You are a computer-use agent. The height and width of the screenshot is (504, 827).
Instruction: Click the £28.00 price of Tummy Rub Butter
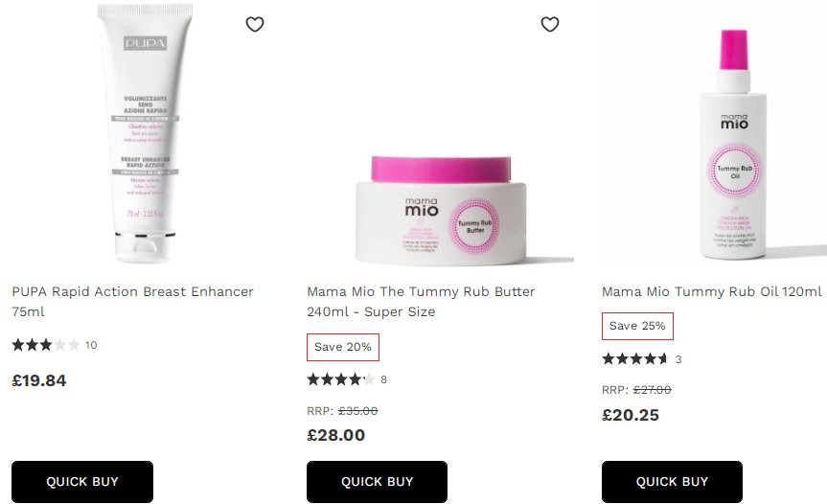[336, 435]
